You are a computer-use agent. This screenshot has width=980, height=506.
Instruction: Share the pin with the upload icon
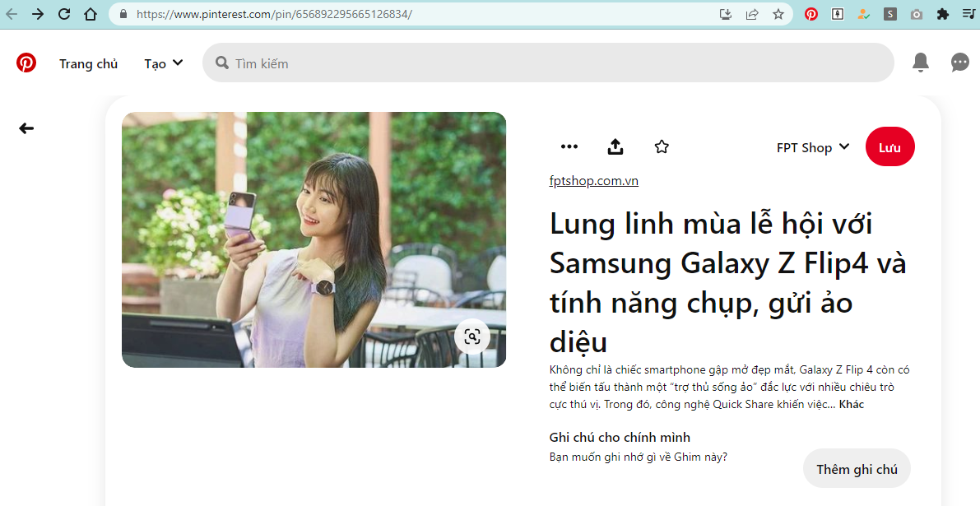(x=615, y=146)
